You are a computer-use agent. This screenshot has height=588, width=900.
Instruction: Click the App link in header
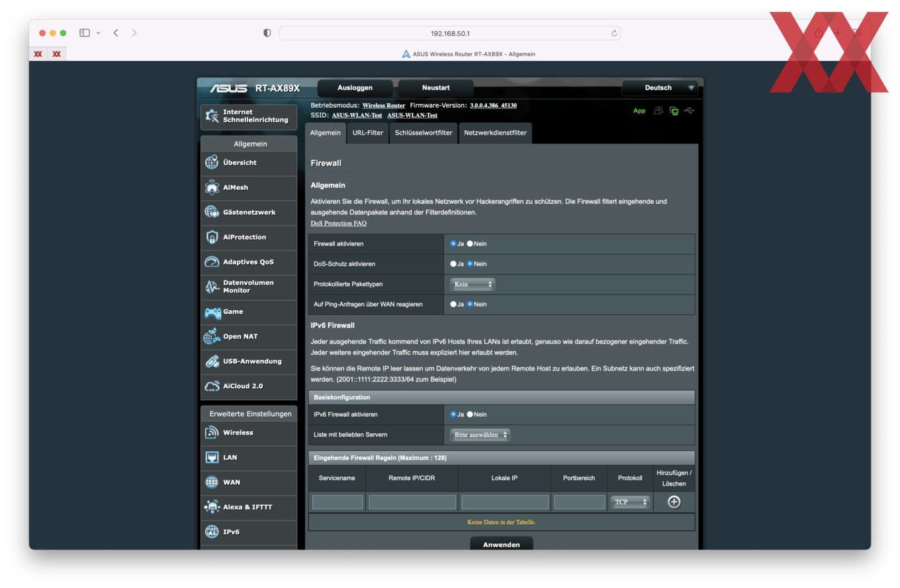[639, 111]
